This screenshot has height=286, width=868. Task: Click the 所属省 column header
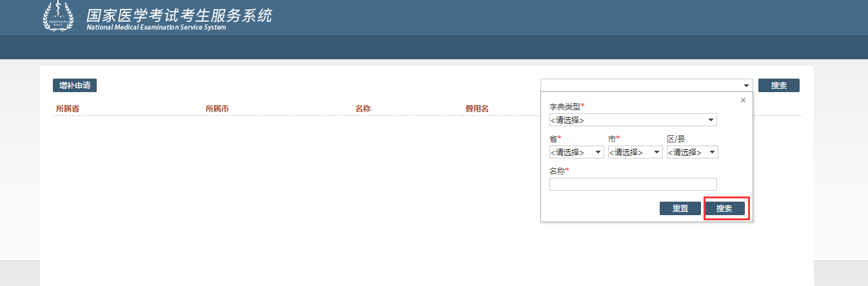68,108
